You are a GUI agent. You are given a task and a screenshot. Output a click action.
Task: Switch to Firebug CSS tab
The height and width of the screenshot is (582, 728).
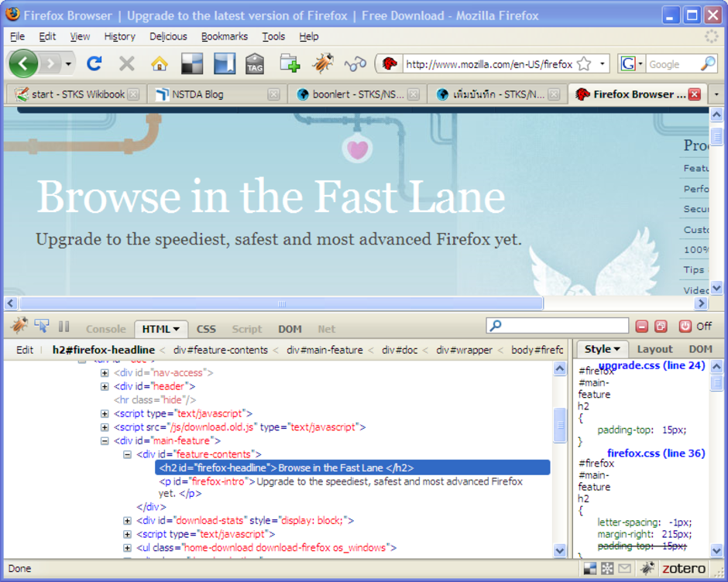click(206, 329)
